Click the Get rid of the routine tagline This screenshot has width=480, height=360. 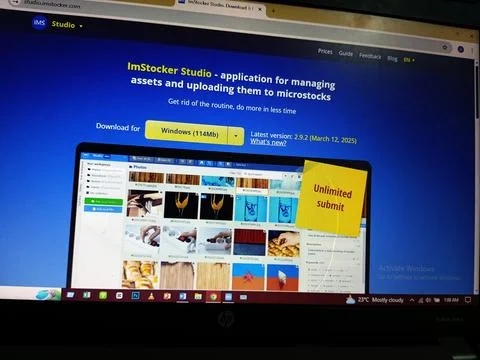click(232, 106)
